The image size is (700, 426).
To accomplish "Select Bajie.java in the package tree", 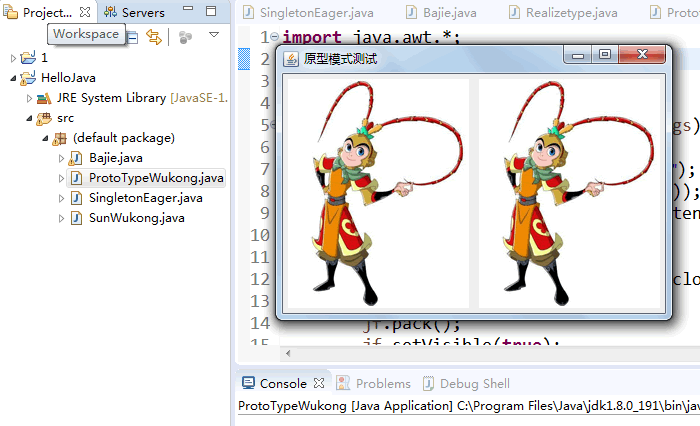I will [x=115, y=158].
